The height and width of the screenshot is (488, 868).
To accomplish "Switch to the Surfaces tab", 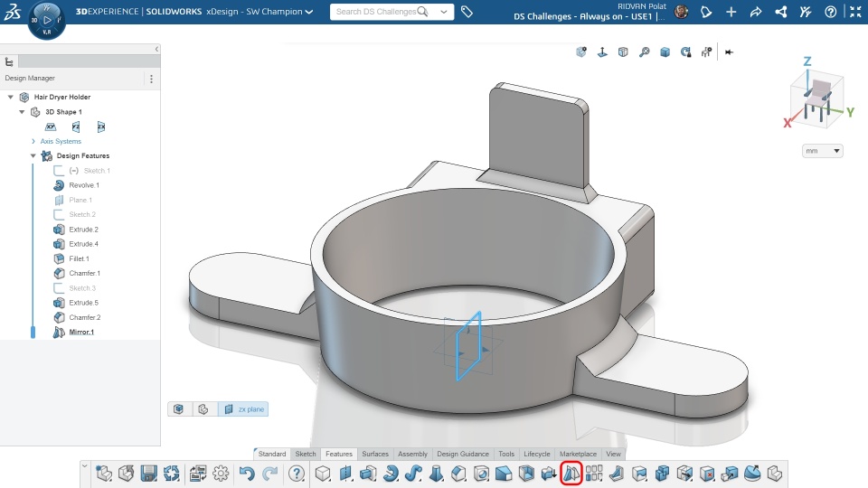I will 374,454.
